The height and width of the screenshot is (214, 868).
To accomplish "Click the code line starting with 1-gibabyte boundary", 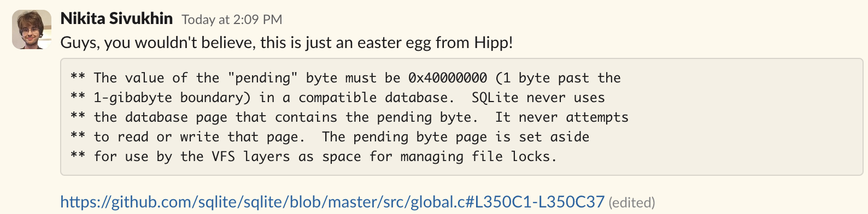I will click(338, 98).
